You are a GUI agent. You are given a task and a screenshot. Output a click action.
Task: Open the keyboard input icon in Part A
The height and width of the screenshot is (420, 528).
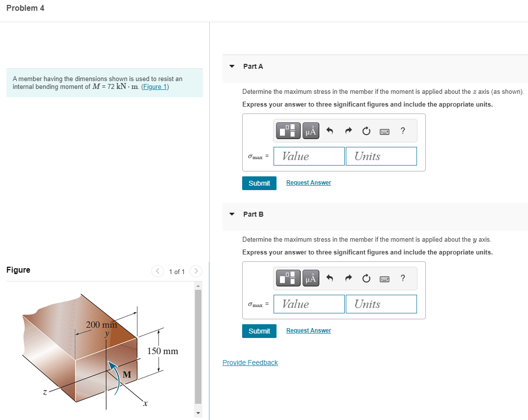tap(384, 131)
